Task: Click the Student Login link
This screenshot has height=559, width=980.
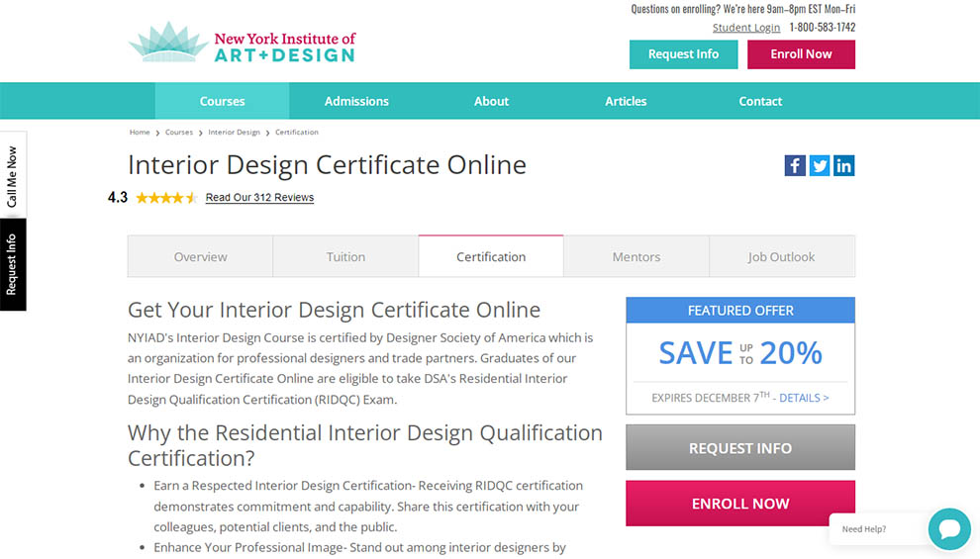Action: (746, 28)
